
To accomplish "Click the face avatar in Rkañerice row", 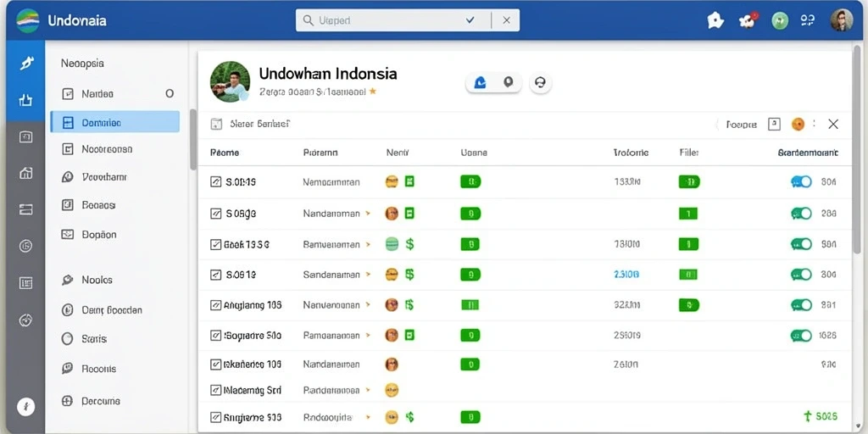I will (x=392, y=364).
